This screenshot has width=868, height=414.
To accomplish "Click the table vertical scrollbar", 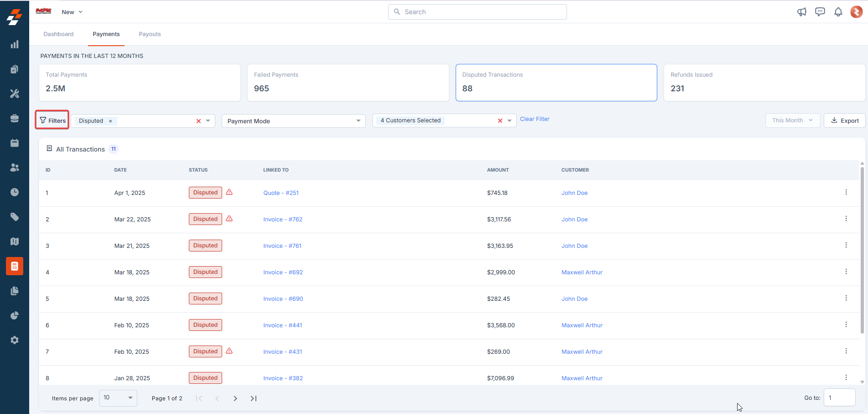I will pyautogui.click(x=862, y=249).
